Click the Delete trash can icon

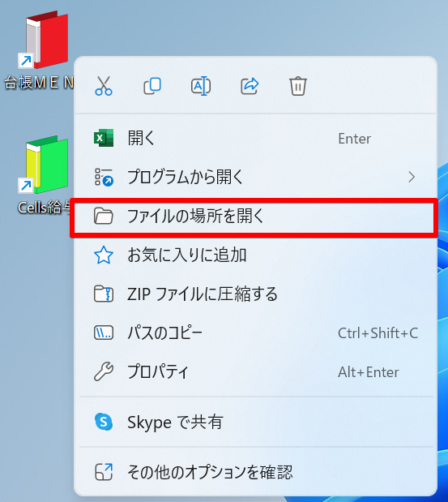tap(298, 86)
